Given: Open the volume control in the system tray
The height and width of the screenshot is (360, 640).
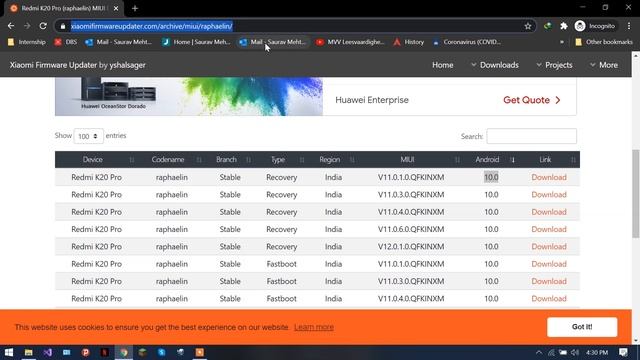Looking at the screenshot, I should tap(575, 352).
